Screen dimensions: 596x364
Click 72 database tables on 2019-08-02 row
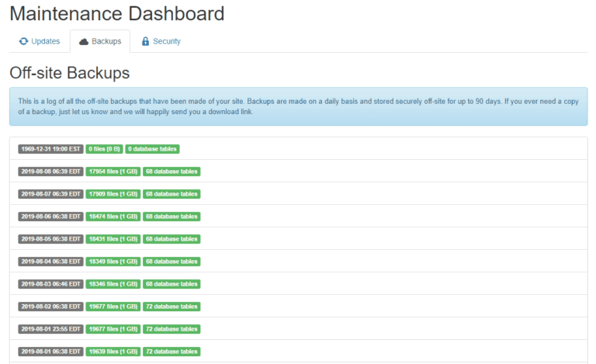[172, 307]
